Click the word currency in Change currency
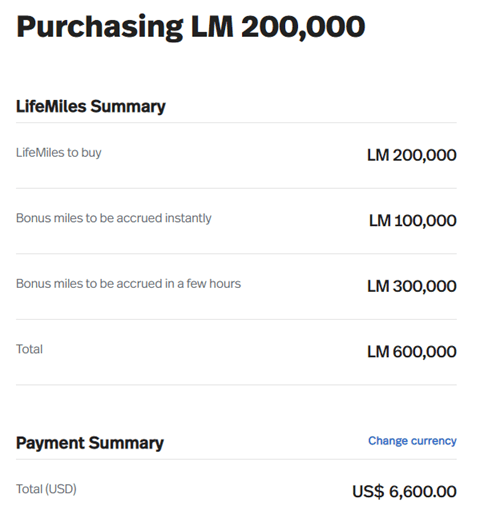Image resolution: width=480 pixels, height=518 pixels. [x=434, y=441]
